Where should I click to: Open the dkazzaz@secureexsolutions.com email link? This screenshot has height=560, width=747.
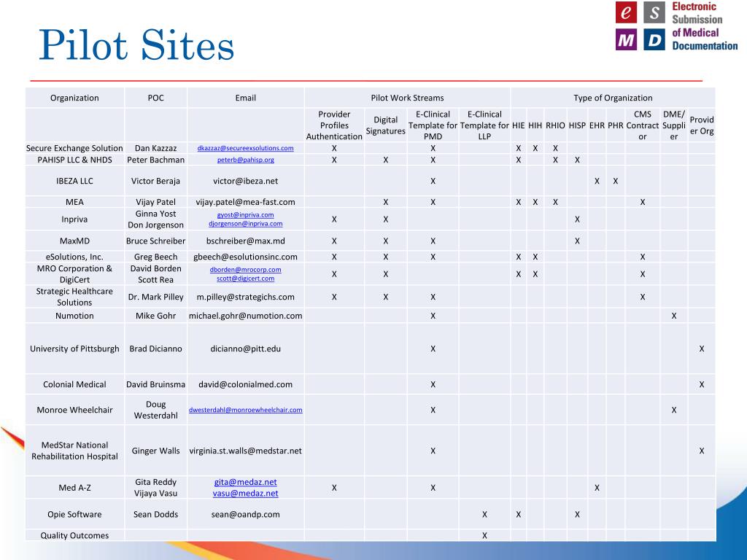pos(245,148)
